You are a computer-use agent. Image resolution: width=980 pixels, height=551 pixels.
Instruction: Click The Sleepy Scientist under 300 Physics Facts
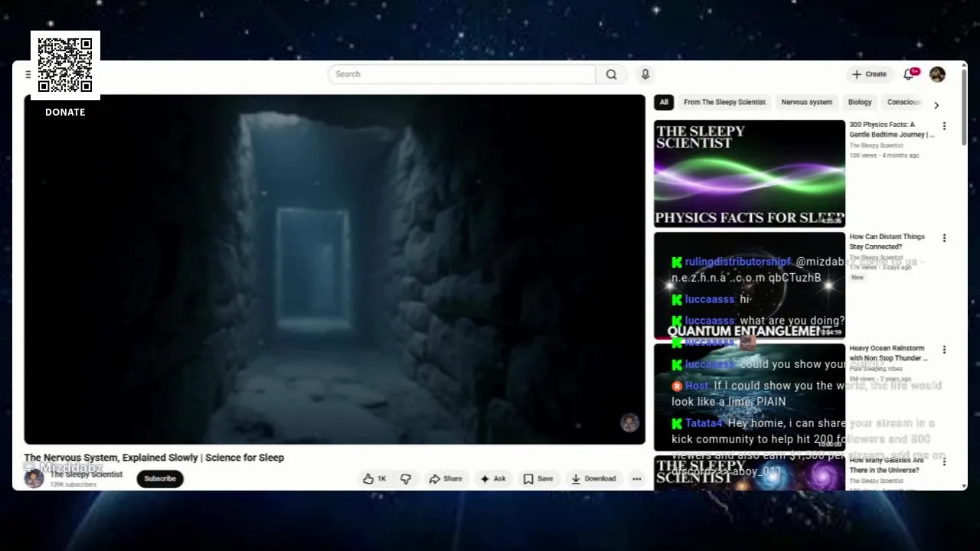pos(876,145)
